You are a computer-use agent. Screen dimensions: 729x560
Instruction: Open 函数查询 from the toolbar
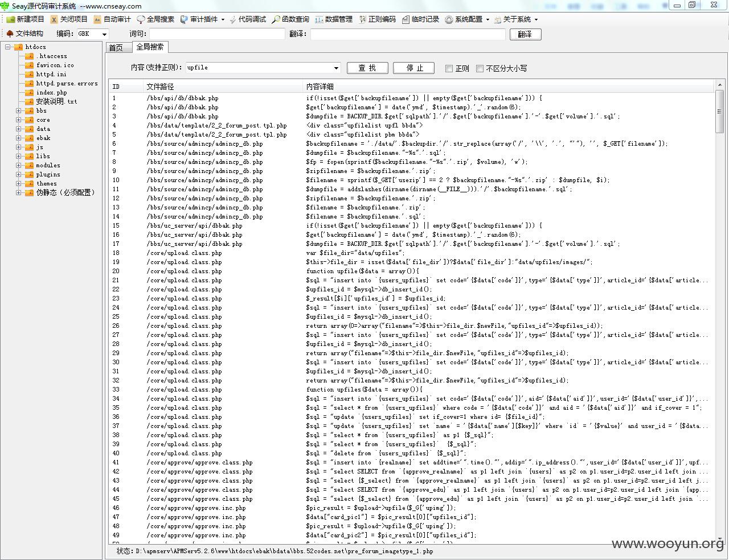290,19
